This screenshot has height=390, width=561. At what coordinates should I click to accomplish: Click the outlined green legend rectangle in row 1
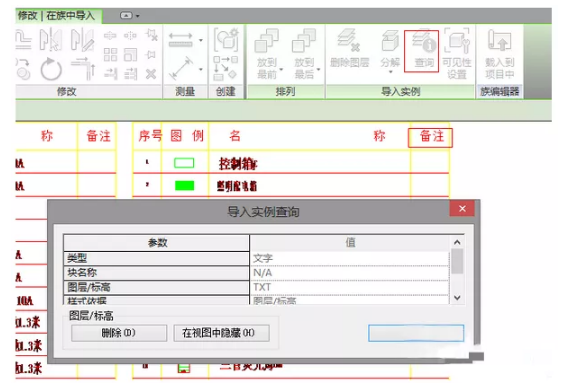tap(184, 163)
